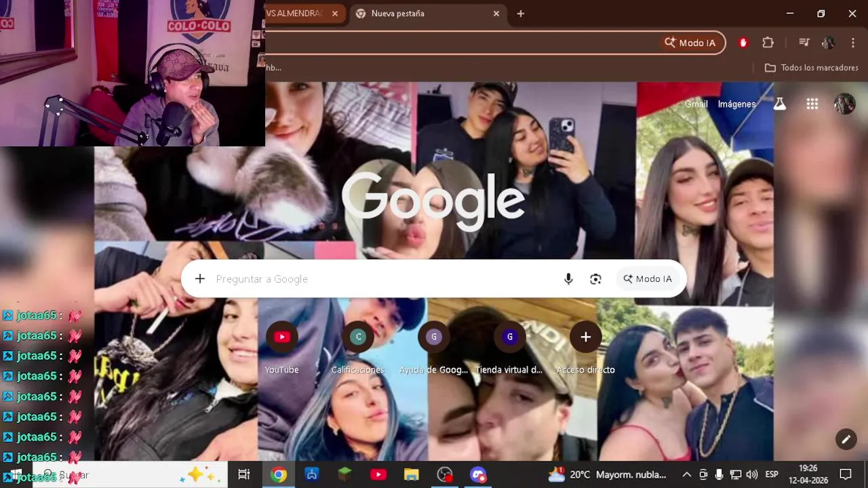Screen dimensions: 868x488
Task: Open the Chrome extensions puzzle icon
Action: click(x=768, y=43)
